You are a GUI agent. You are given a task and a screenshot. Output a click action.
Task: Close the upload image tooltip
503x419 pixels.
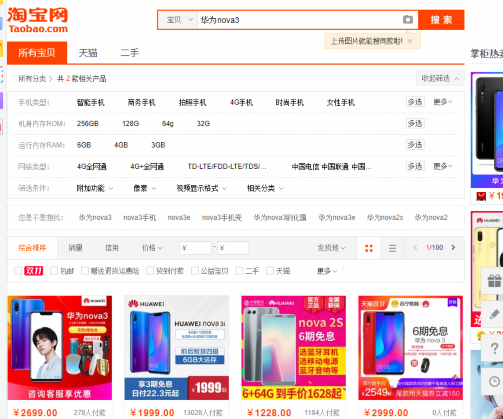point(410,41)
